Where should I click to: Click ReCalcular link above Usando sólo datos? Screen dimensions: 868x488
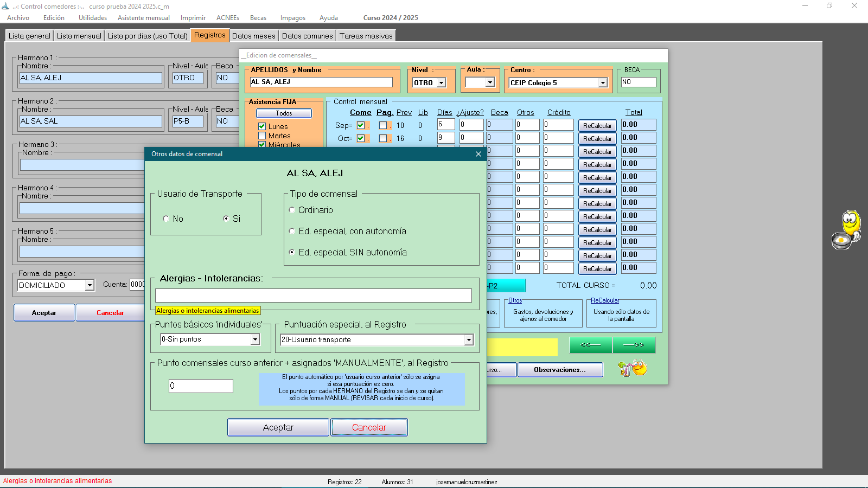tap(605, 300)
